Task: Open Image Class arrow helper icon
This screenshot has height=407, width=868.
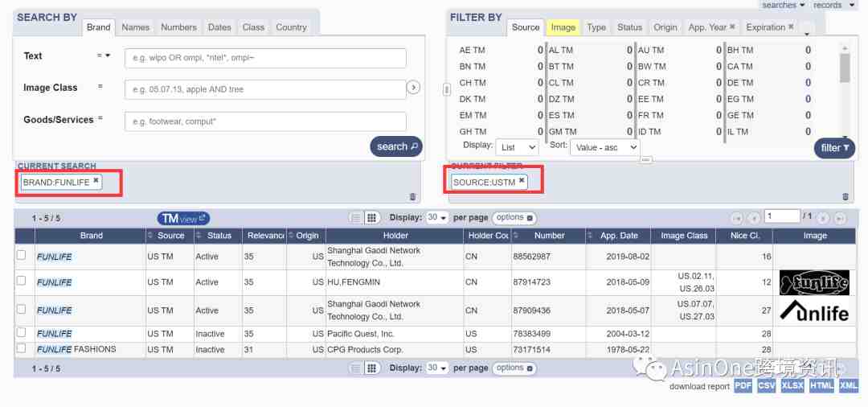Action: coord(414,88)
